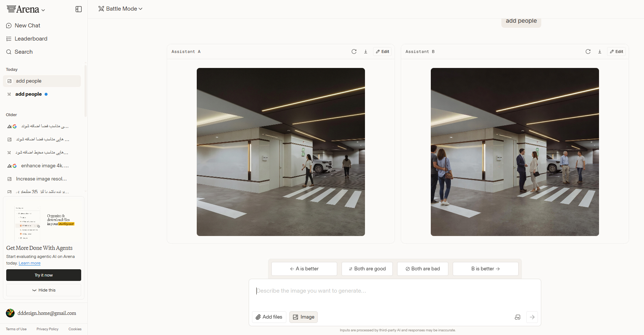Vote A is better
The height and width of the screenshot is (335, 644).
point(304,269)
